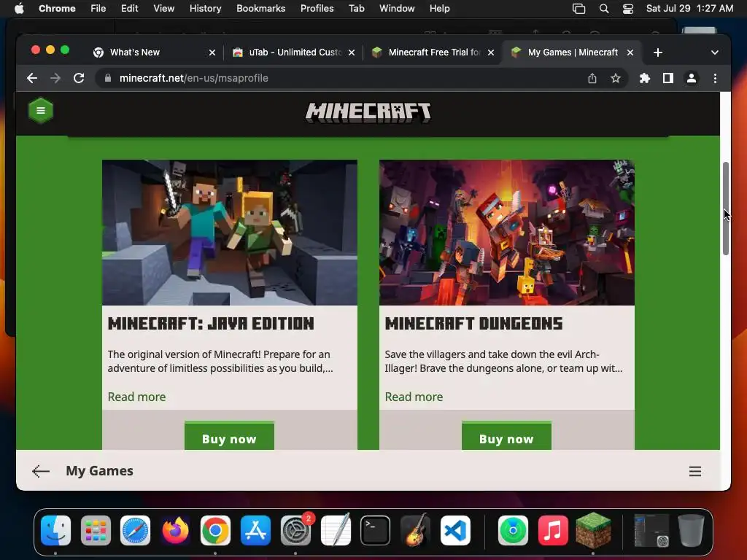747x560 pixels.
Task: Click the date and time in menu bar
Action: pos(689,9)
